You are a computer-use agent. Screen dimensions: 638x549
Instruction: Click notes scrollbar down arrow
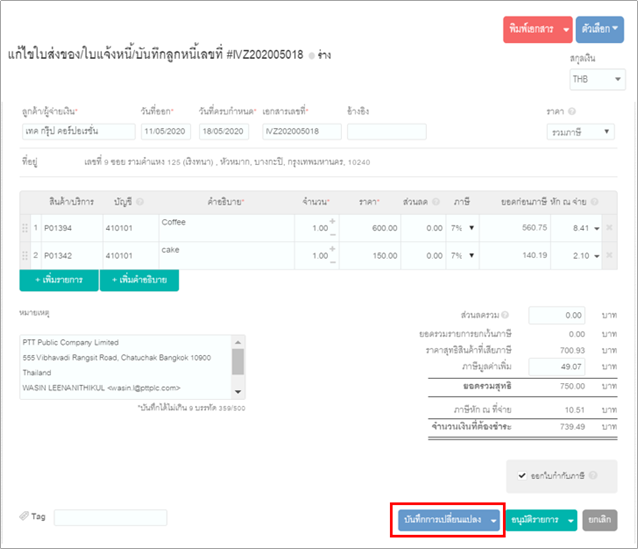point(238,392)
